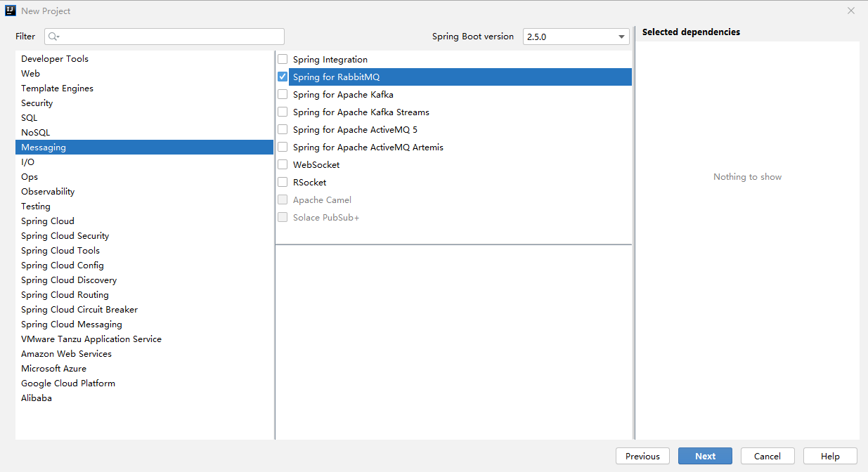Select the Spring Cloud Config category
The image size is (868, 472).
[144, 265]
